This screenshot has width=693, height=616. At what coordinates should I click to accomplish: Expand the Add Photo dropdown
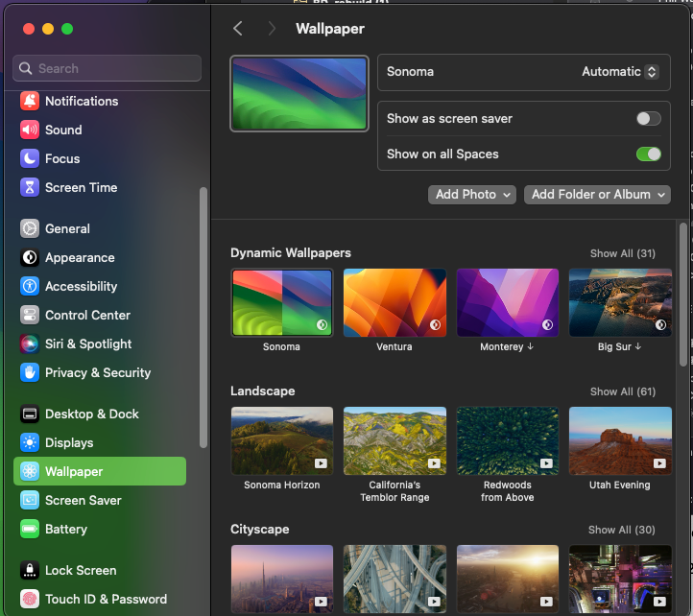472,194
